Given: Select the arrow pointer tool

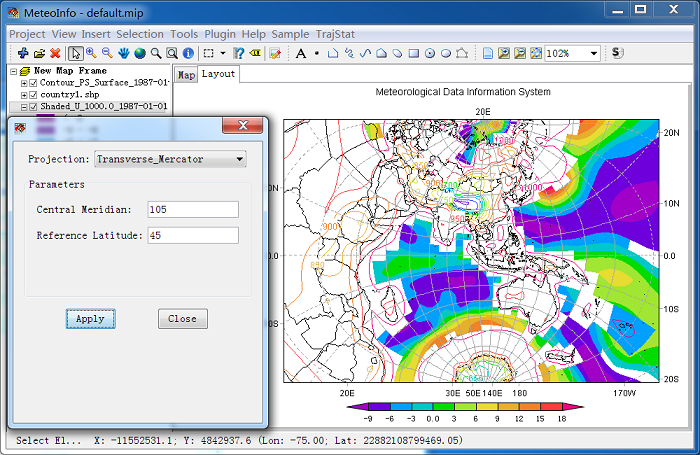Looking at the screenshot, I should coord(75,53).
